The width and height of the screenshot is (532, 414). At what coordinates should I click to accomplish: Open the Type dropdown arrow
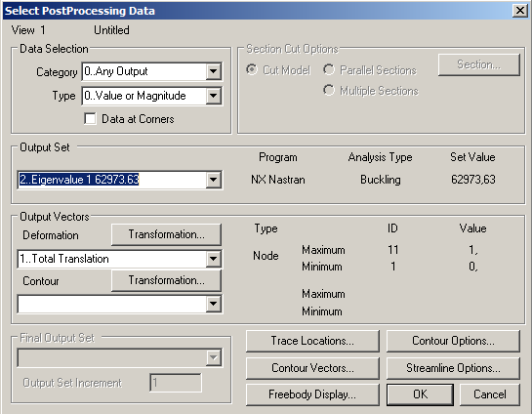(x=214, y=96)
